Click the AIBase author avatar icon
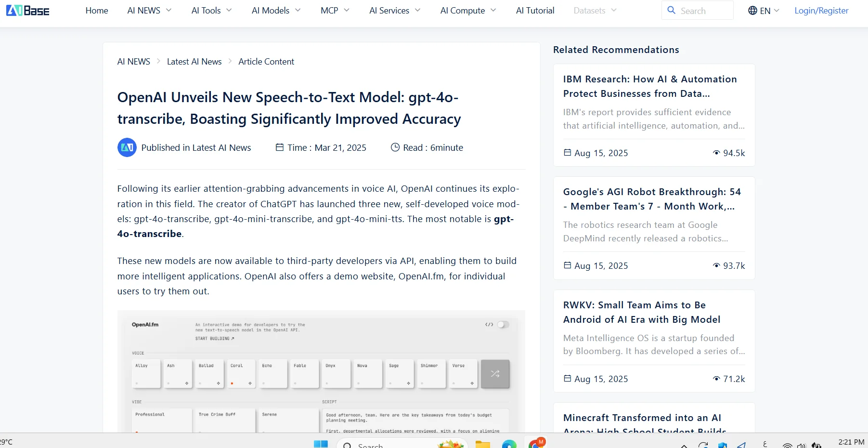 tap(127, 147)
